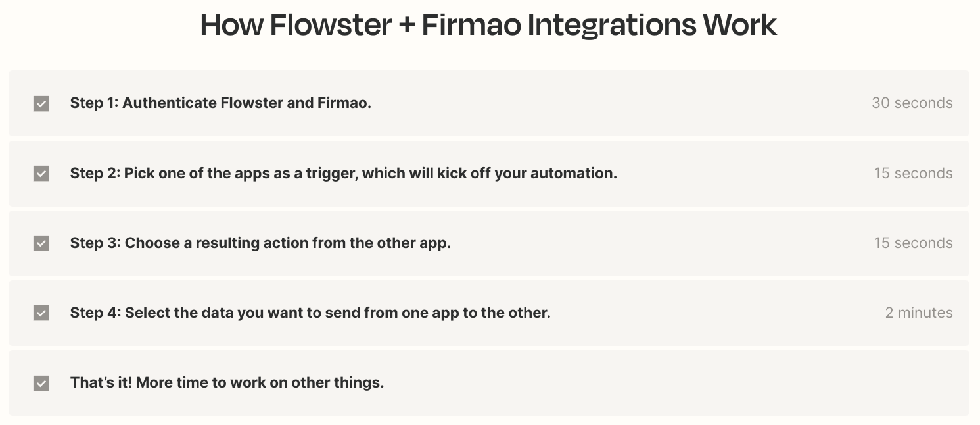This screenshot has height=425, width=980.
Task: Click the Step 4 select the data text
Action: 310,312
